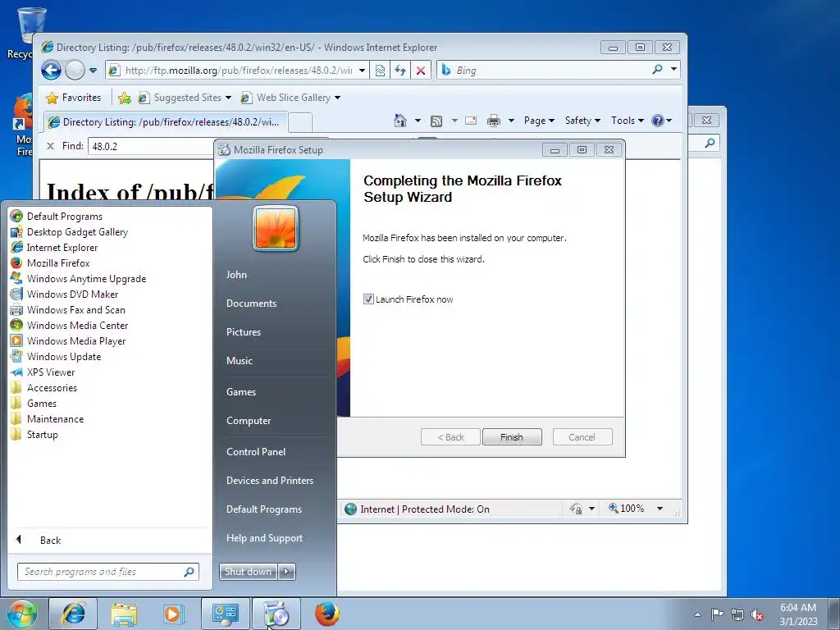The width and height of the screenshot is (840, 630).
Task: Uncheck Launch Firefox now checkbox
Action: (x=368, y=299)
